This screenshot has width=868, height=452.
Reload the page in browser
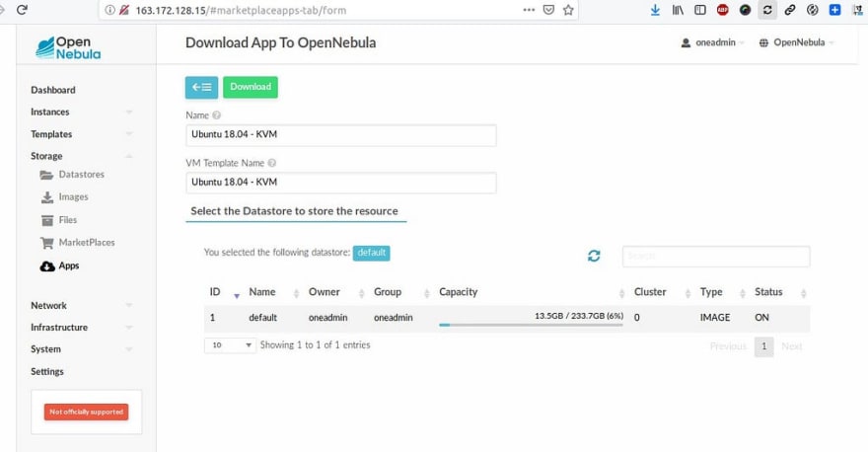coord(22,10)
